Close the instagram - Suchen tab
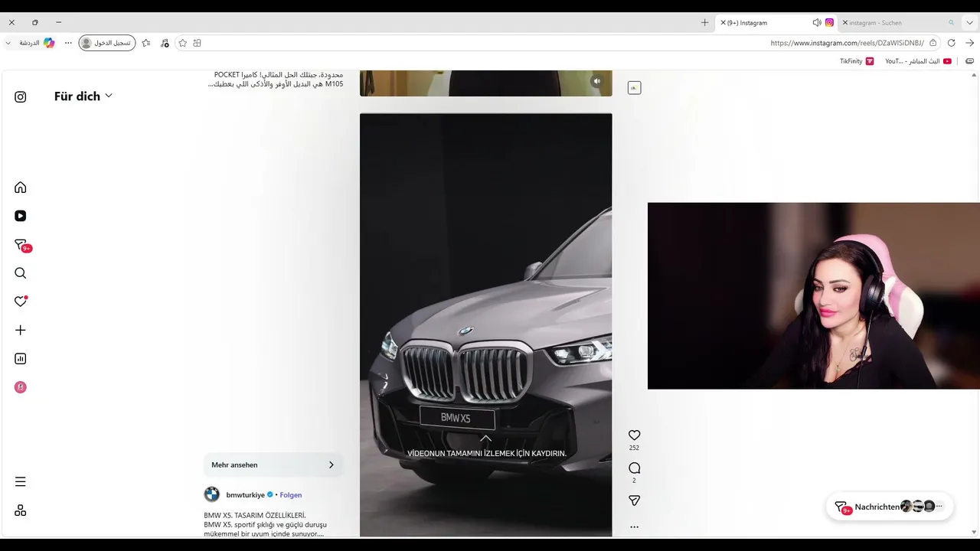This screenshot has width=980, height=551. point(844,23)
